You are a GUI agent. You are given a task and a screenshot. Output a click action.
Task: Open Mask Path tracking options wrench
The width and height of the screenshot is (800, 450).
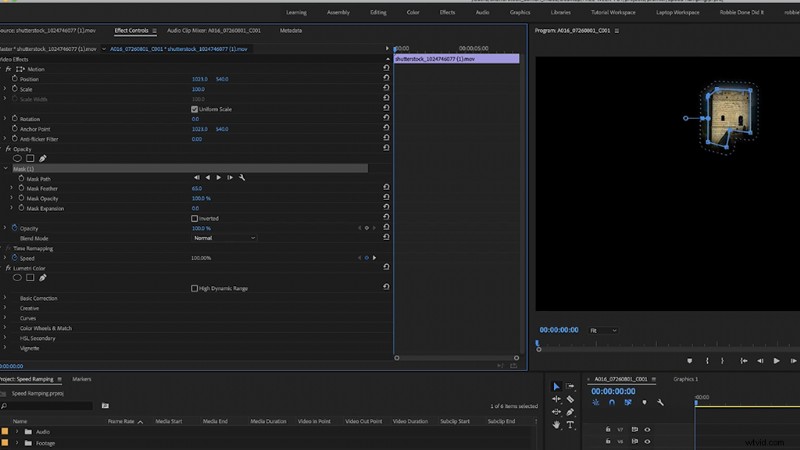coord(242,178)
